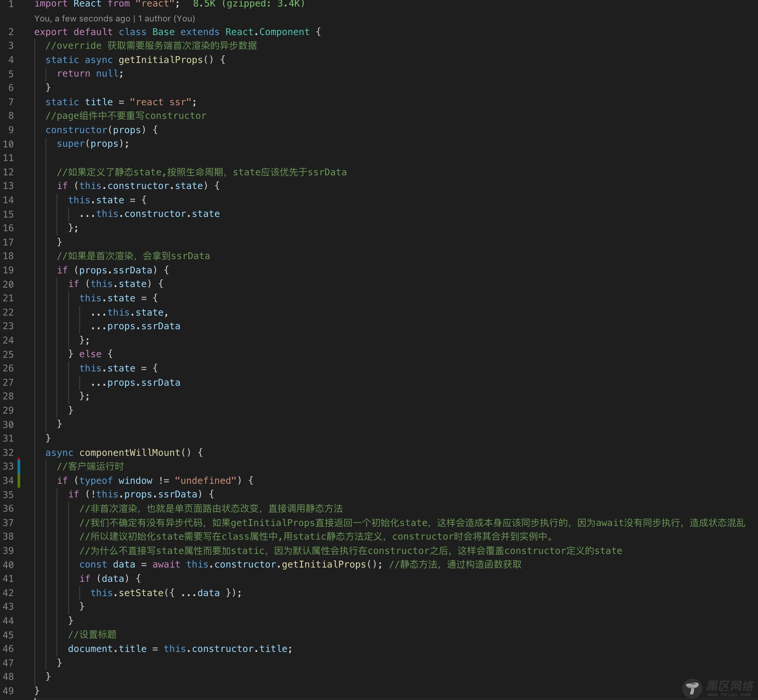Screen dimensions: 758x700
Task: Click the comment starting "//如果定义了静态state"
Action: point(202,172)
